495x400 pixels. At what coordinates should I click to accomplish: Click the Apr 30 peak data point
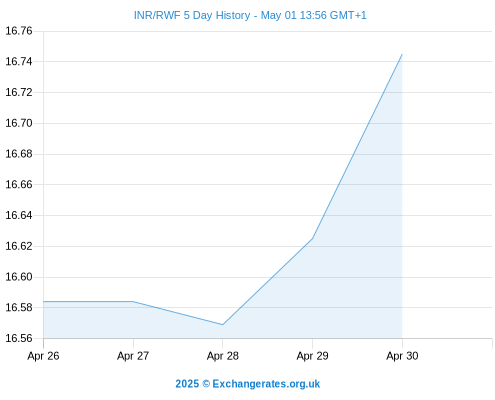click(x=402, y=54)
